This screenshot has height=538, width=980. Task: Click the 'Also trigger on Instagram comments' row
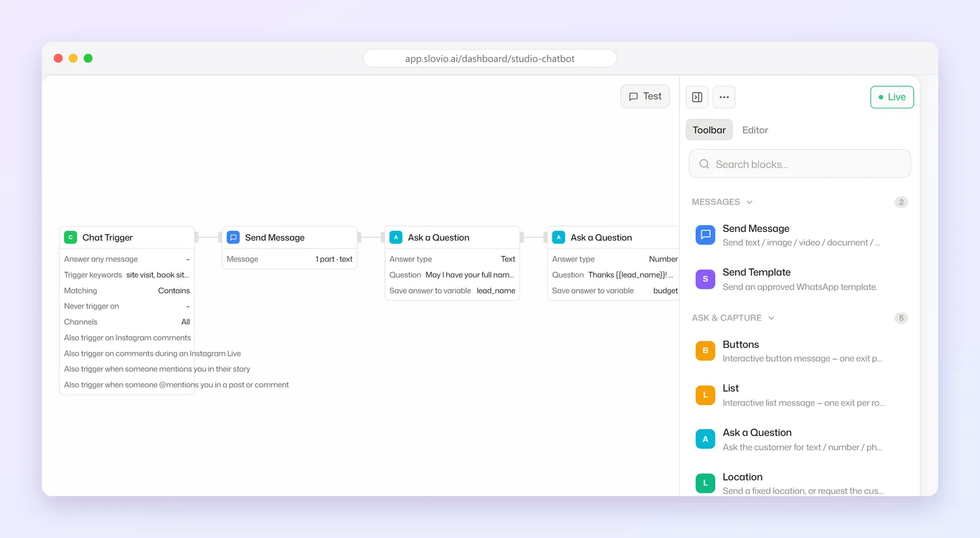click(127, 338)
